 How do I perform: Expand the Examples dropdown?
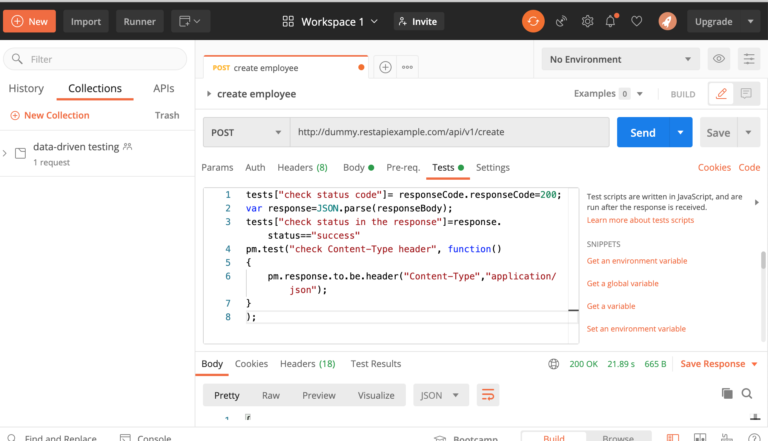pos(640,94)
